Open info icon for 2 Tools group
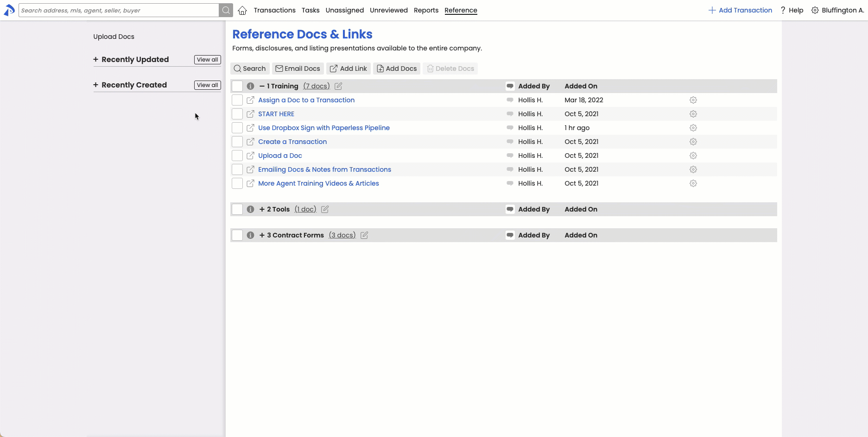Screen dimensions: 868x437 tap(250, 209)
